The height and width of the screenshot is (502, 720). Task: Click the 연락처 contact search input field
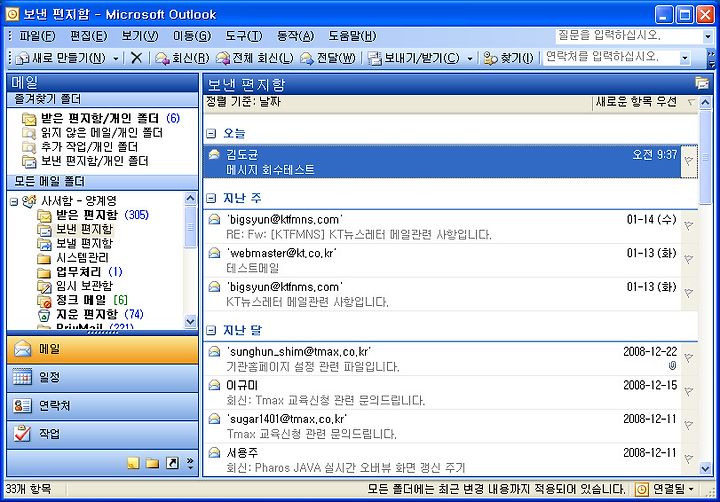611,57
